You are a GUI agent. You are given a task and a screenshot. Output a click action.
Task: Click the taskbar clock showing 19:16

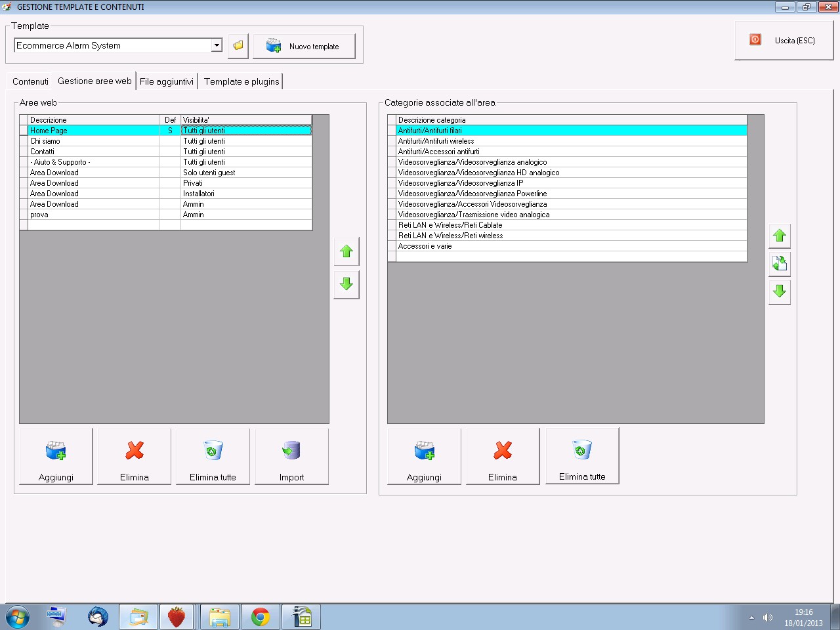803,618
